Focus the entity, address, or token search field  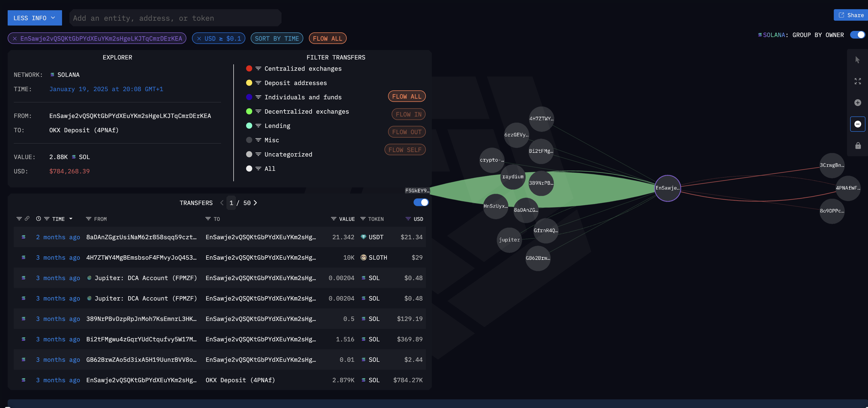tap(175, 18)
